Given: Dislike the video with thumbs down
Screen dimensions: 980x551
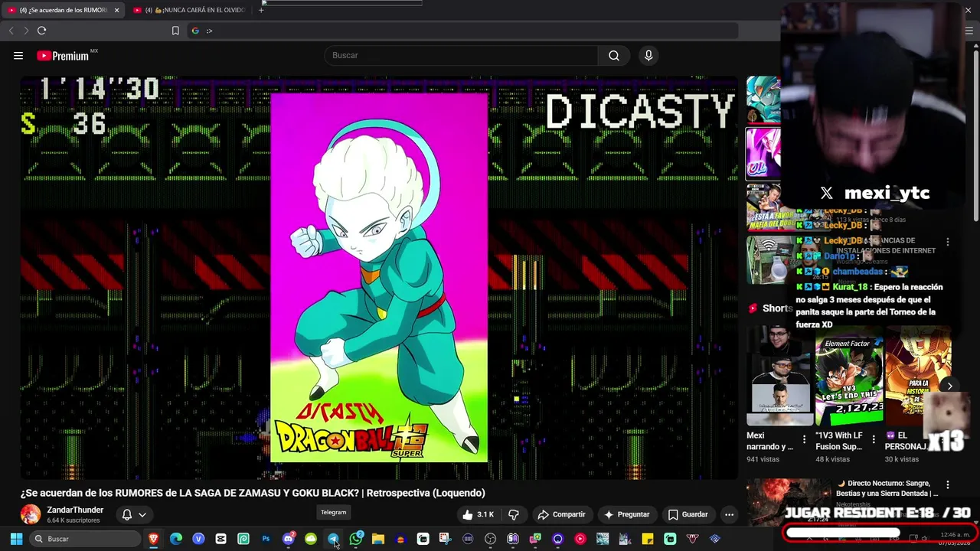Looking at the screenshot, I should 514,514.
